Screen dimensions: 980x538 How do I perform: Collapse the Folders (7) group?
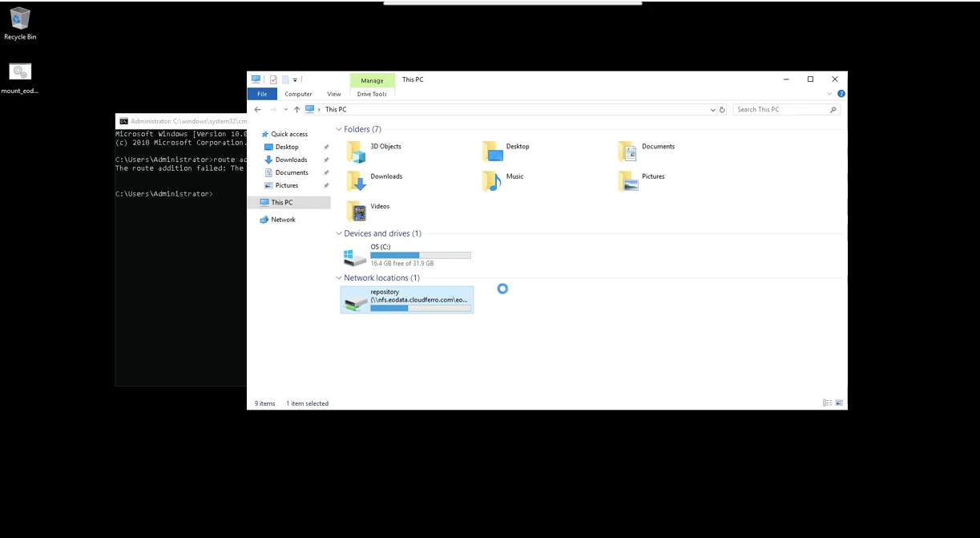tap(339, 129)
